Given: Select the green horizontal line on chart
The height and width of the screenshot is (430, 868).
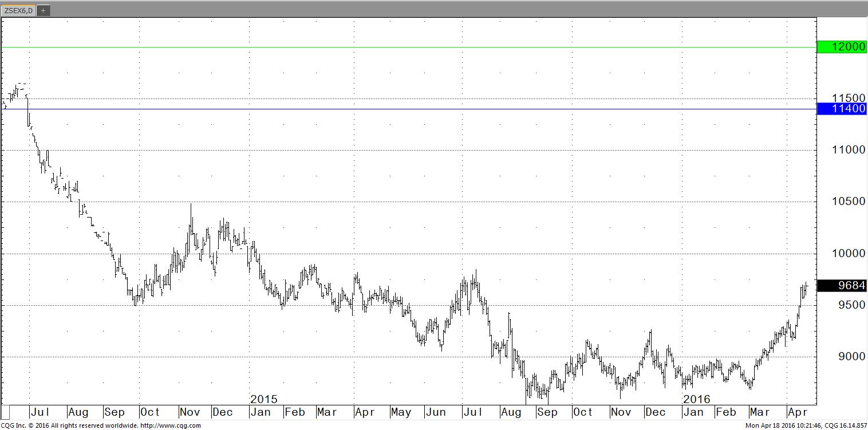Looking at the screenshot, I should tap(401, 48).
